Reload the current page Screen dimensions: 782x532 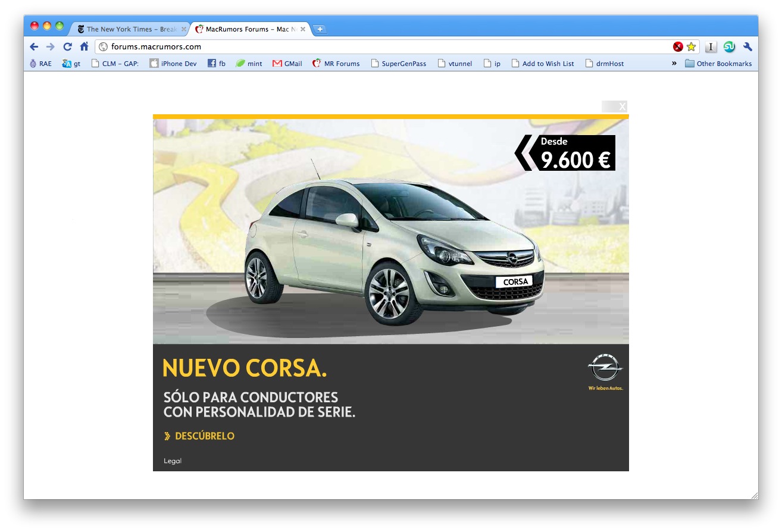[67, 46]
